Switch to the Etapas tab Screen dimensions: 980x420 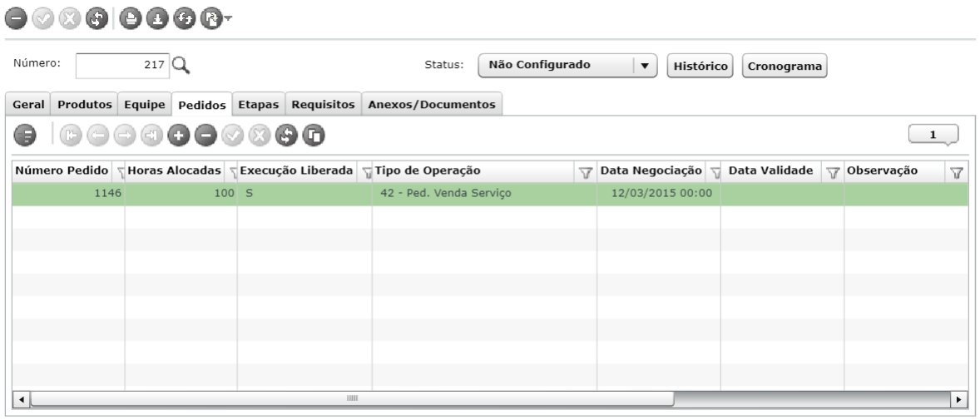(258, 104)
